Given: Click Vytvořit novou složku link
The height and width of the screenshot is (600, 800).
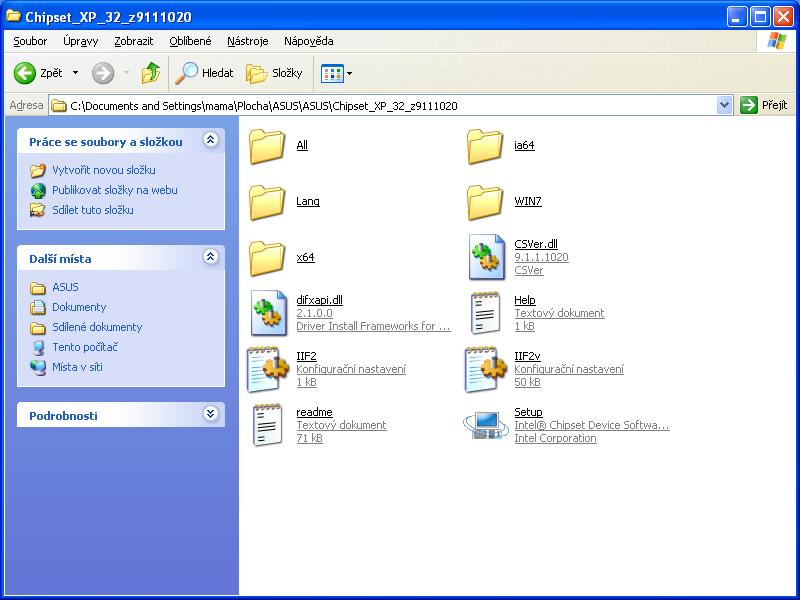Looking at the screenshot, I should (x=103, y=170).
